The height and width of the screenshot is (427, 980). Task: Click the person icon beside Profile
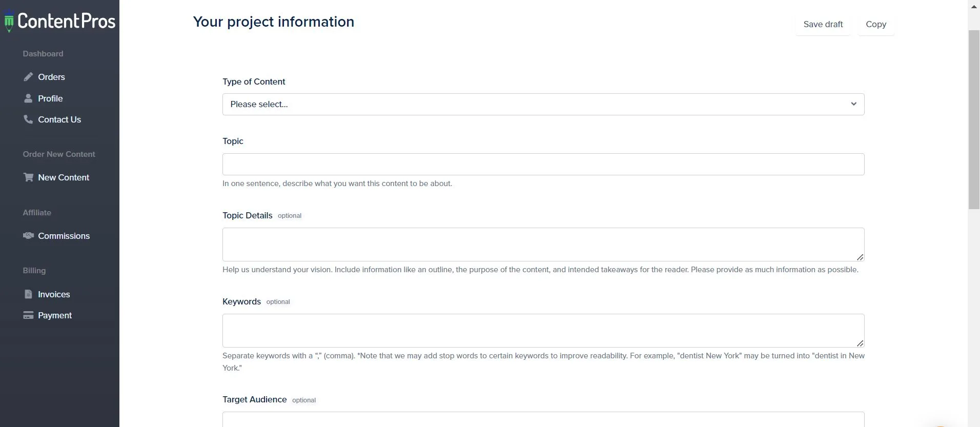[x=28, y=98]
